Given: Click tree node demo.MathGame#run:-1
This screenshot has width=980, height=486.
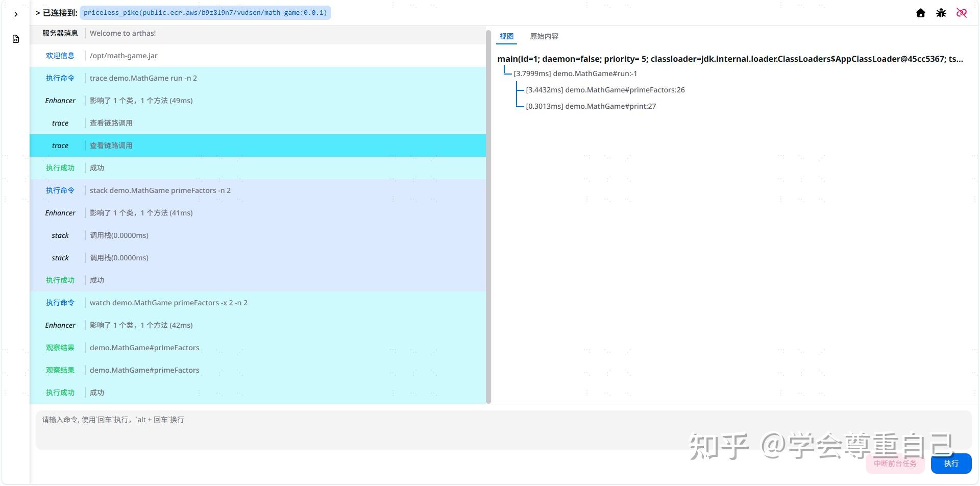Looking at the screenshot, I should point(575,74).
